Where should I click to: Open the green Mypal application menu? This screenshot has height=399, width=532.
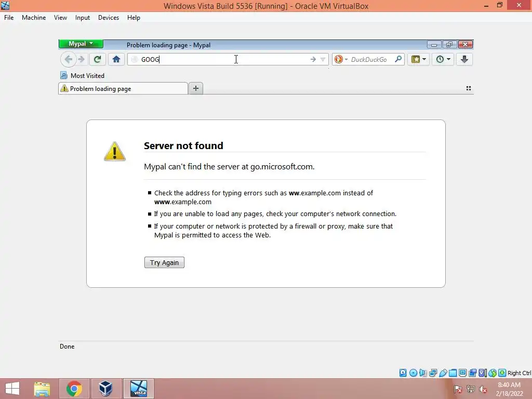tap(81, 44)
